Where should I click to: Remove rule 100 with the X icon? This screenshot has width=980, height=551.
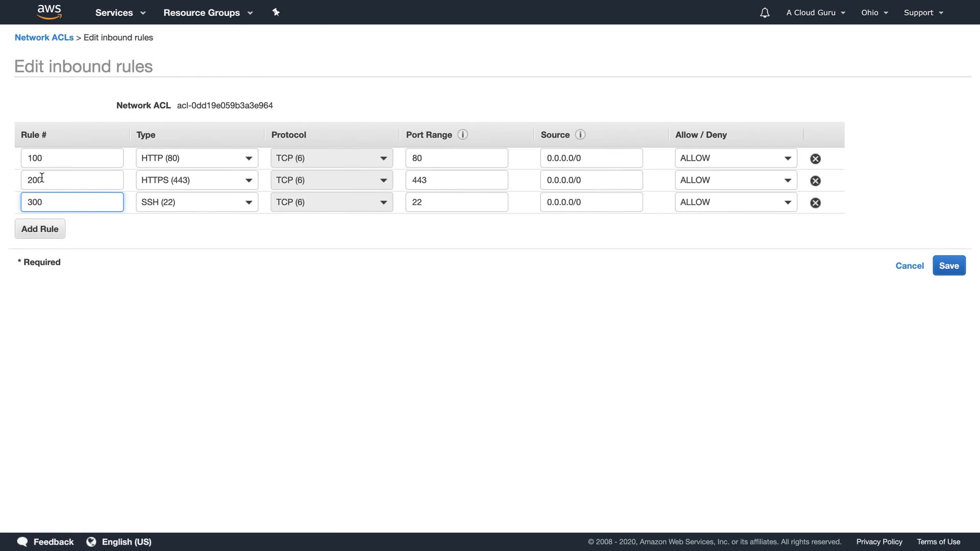point(815,159)
